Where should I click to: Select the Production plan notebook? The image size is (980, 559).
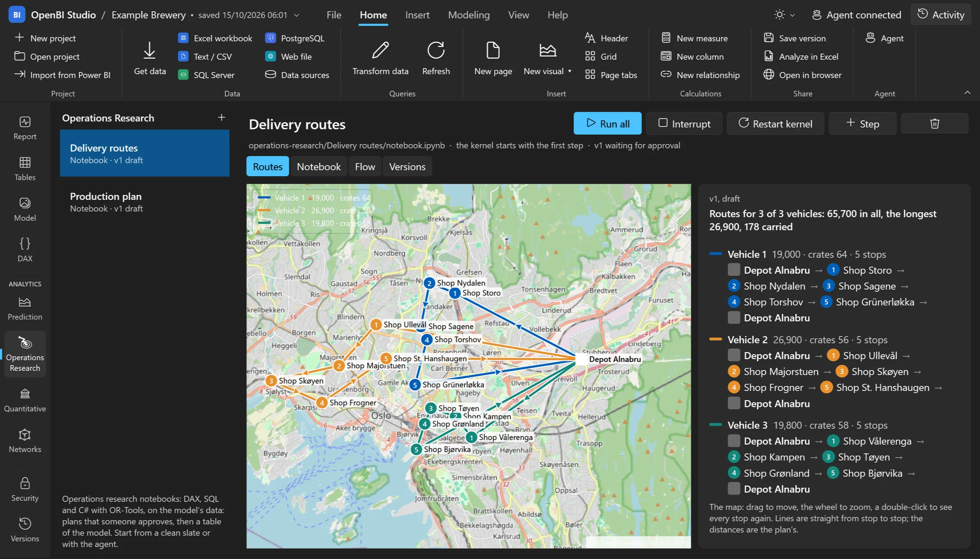coord(145,202)
